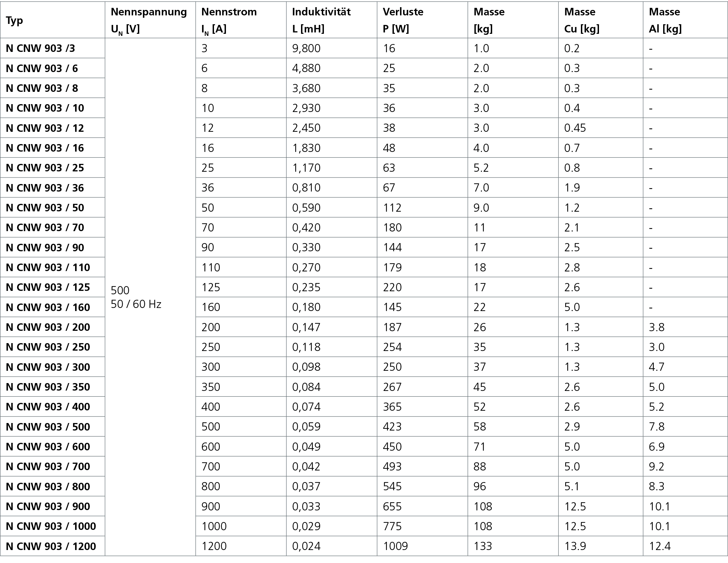Click the 'Typ' column header
Screen dimensions: 728x563
53,20
